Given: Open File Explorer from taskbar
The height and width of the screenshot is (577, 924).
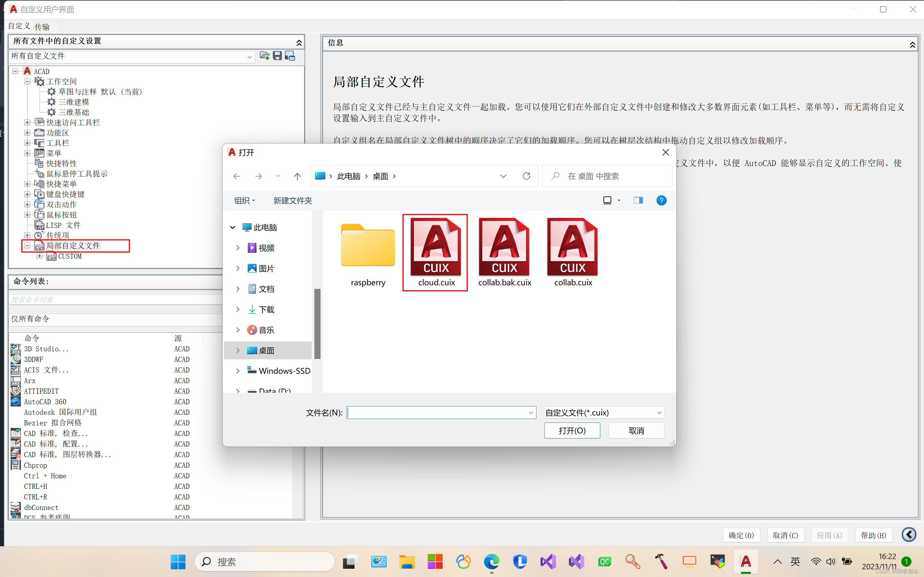Looking at the screenshot, I should click(406, 562).
